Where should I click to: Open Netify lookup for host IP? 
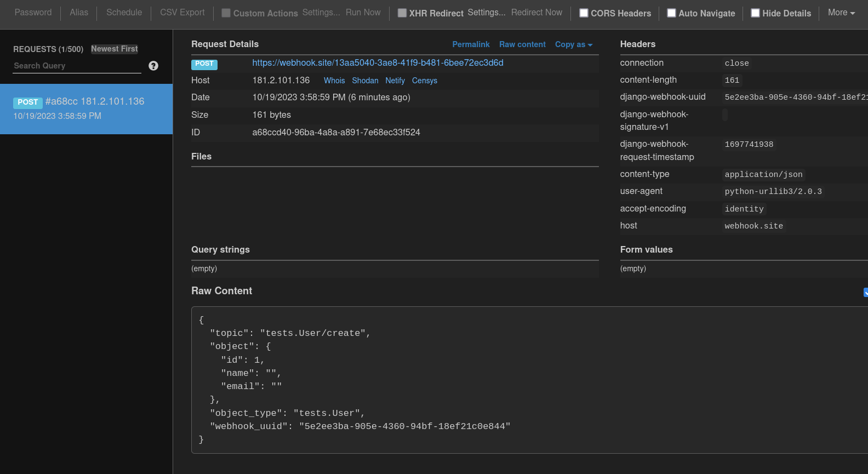tap(395, 81)
